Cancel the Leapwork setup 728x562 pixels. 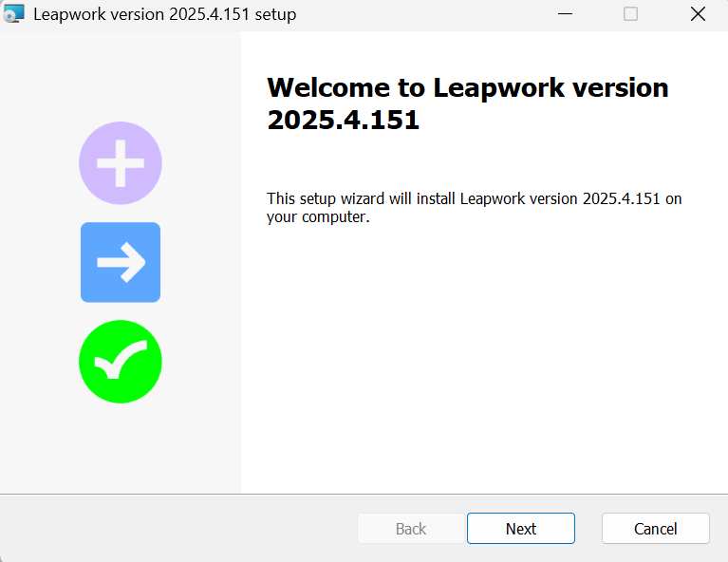(655, 529)
